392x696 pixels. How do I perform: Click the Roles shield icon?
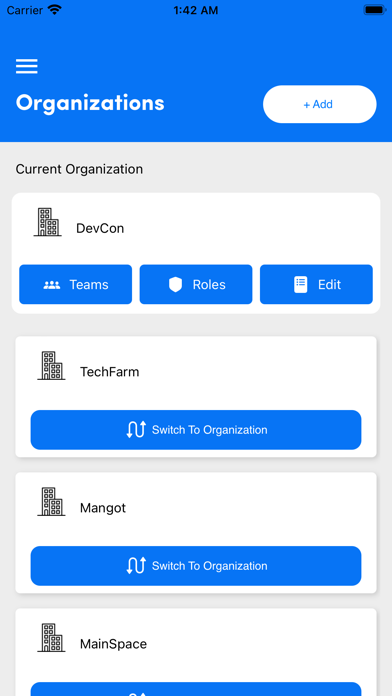point(175,285)
